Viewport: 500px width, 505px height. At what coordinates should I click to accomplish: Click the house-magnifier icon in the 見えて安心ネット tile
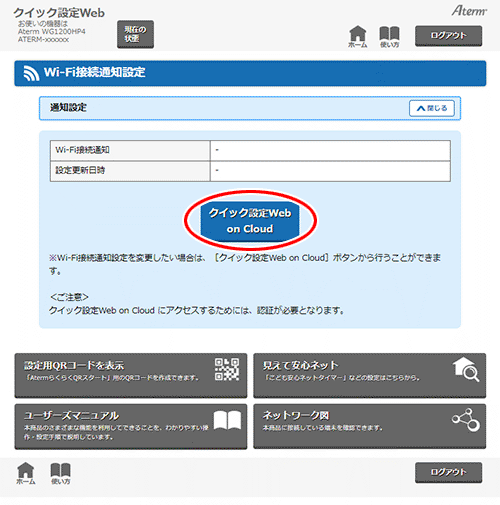tap(466, 369)
